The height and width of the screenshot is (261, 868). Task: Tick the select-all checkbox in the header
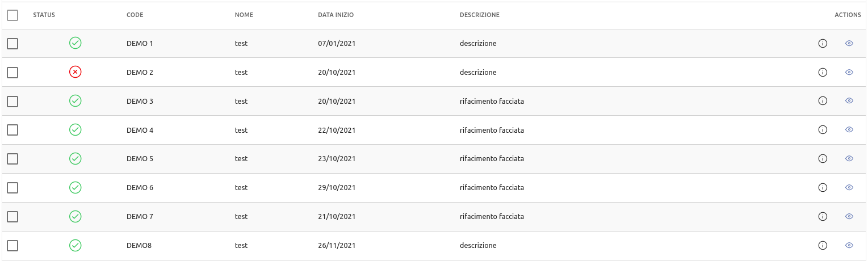coord(12,15)
